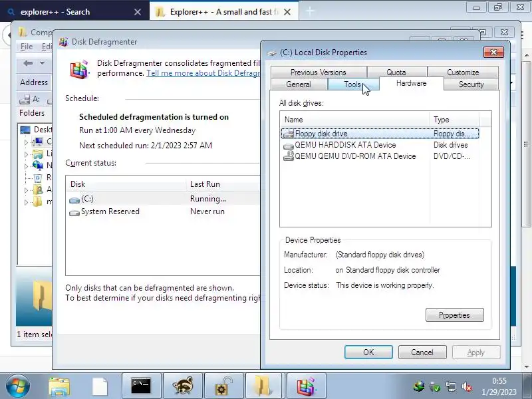The width and height of the screenshot is (532, 399).
Task: Expand the Network node in Folders tree
Action: [x=26, y=166]
